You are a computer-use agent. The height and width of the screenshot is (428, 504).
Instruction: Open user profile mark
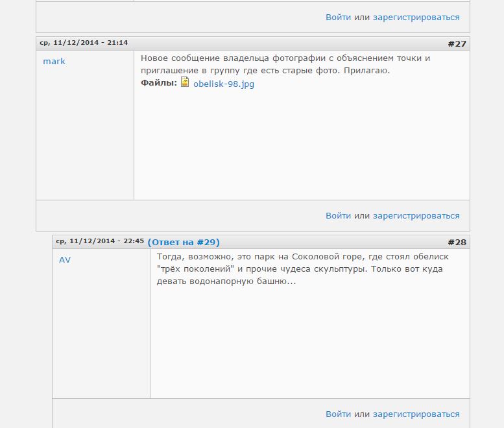point(54,62)
